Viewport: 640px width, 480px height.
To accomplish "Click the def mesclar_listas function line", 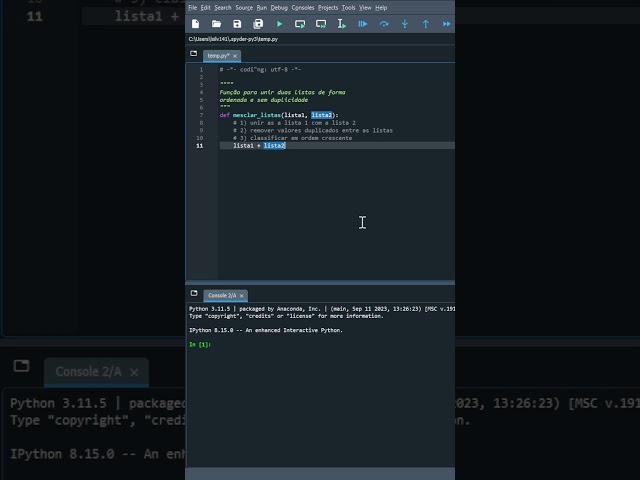I will click(x=279, y=115).
